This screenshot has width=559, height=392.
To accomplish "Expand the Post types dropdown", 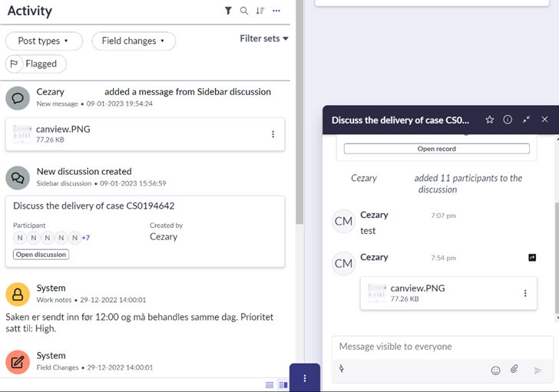I will [x=43, y=41].
